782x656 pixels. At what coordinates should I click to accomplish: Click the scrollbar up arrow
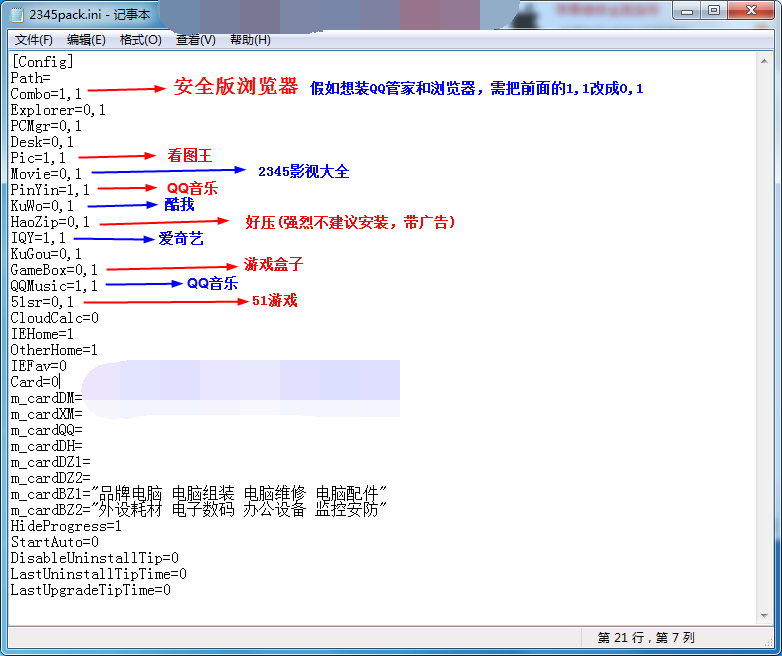(764, 61)
